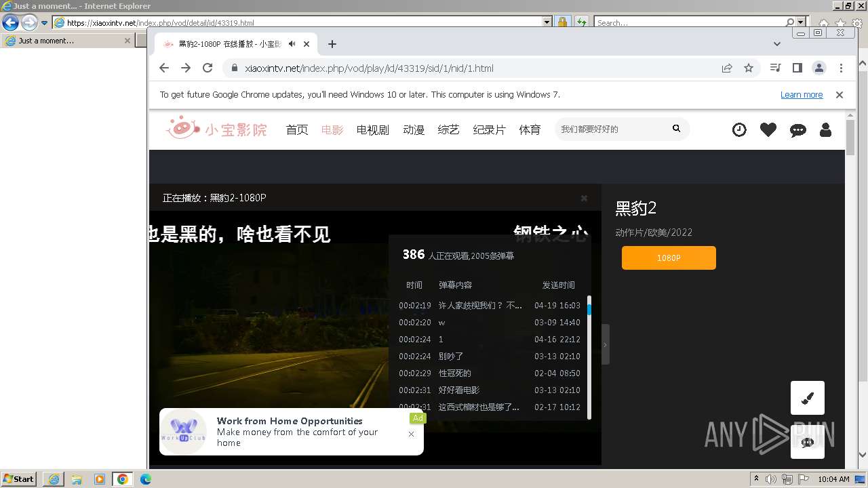Image resolution: width=868 pixels, height=488 pixels.
Task: Go back in Internet Explorer
Action: [10, 22]
